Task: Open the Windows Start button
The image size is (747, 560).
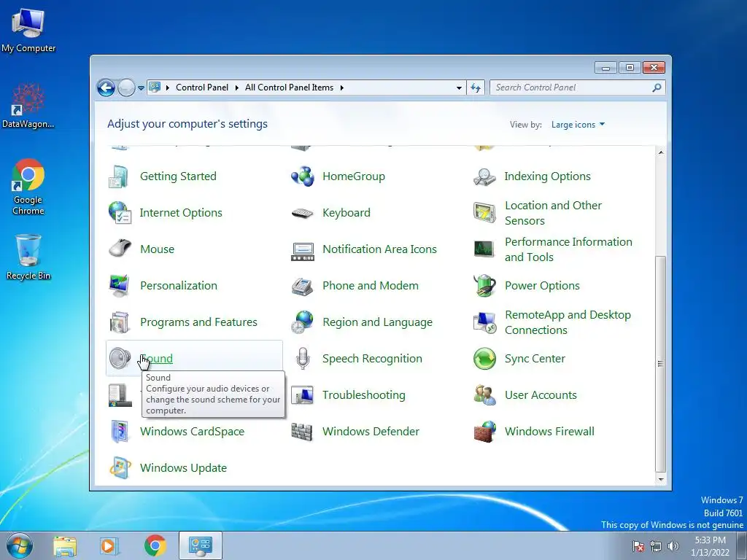Action: tap(19, 546)
